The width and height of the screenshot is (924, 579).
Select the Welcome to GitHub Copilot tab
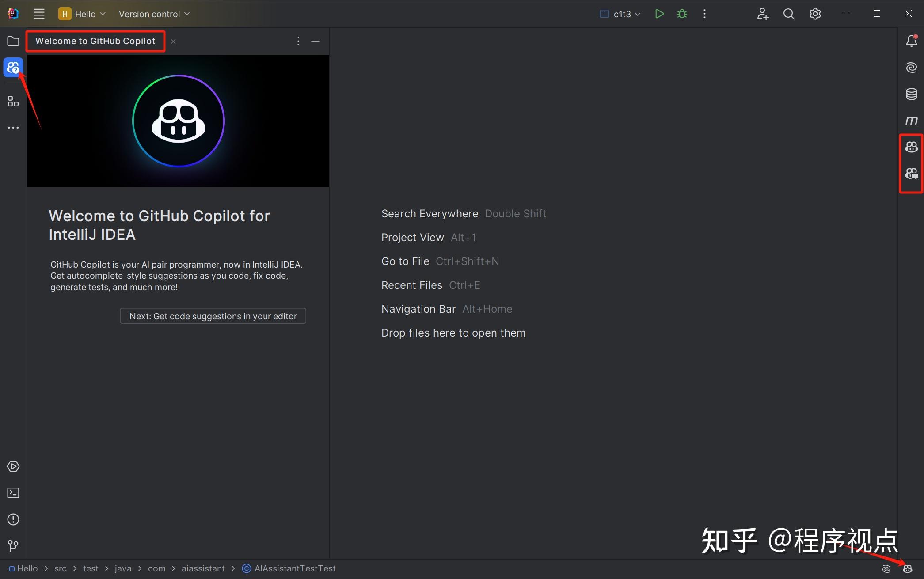pos(95,41)
